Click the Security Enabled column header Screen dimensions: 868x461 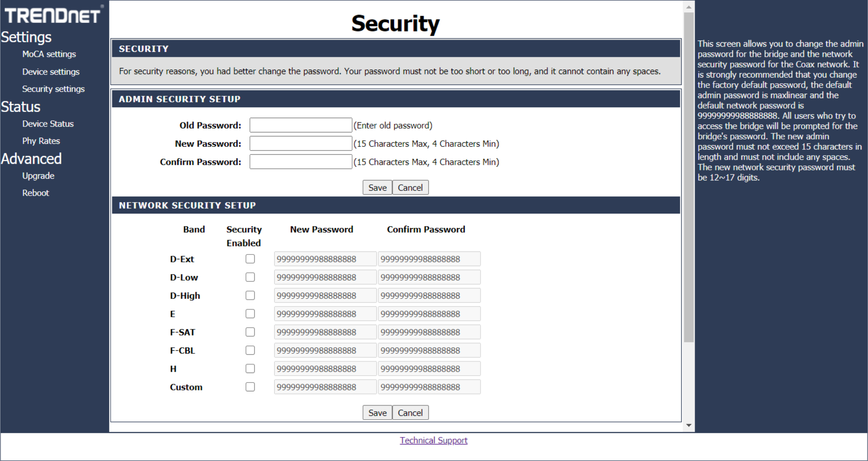pos(244,236)
